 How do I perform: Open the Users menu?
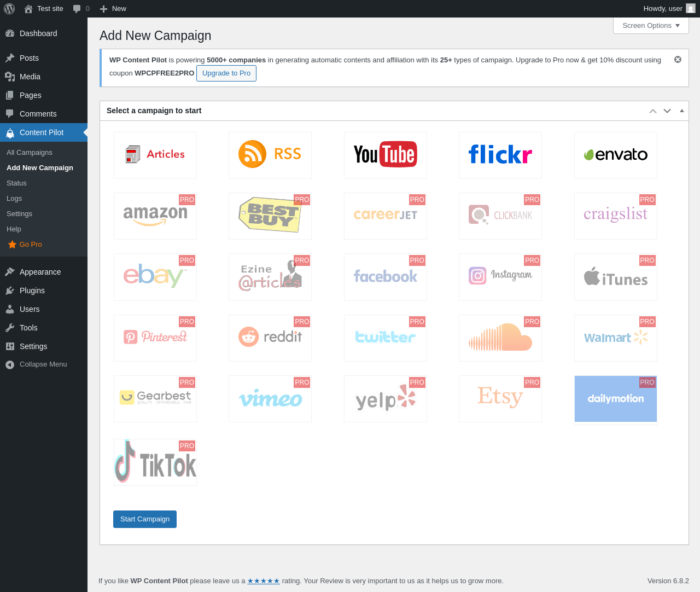(x=44, y=309)
